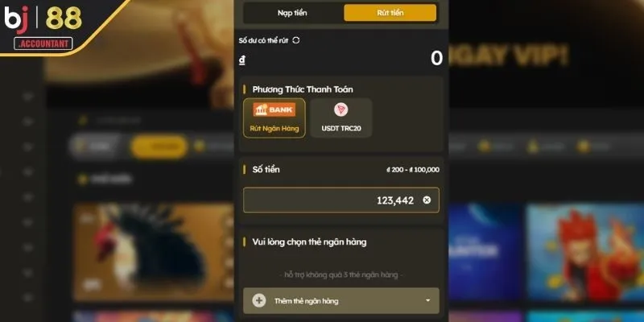644x322 pixels.
Task: Select the TRON USDT coin icon
Action: (x=341, y=109)
